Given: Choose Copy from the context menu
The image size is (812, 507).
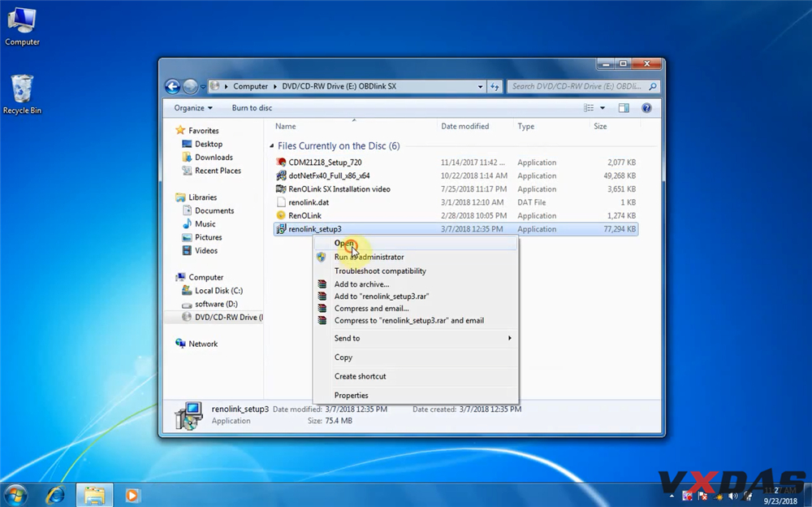Looking at the screenshot, I should 415,357.
